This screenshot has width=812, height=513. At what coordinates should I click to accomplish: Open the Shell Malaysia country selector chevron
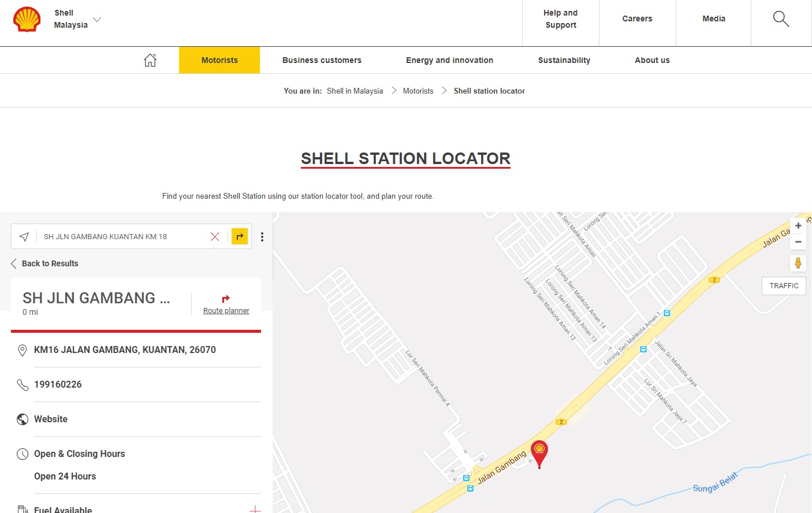tap(96, 19)
